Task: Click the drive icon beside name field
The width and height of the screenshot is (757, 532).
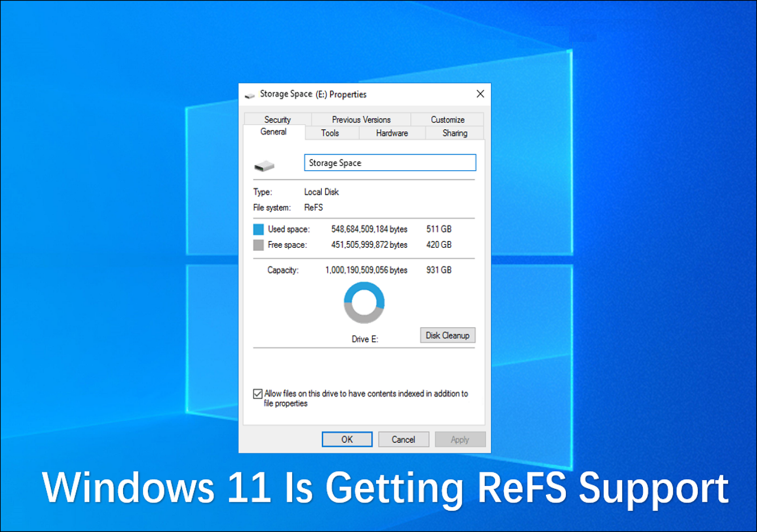Action: coord(264,166)
